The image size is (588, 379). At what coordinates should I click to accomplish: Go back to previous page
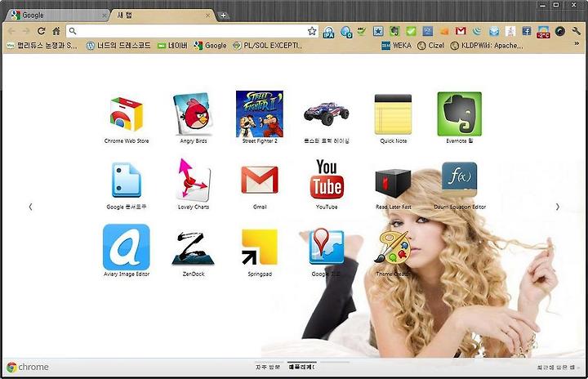coord(11,31)
